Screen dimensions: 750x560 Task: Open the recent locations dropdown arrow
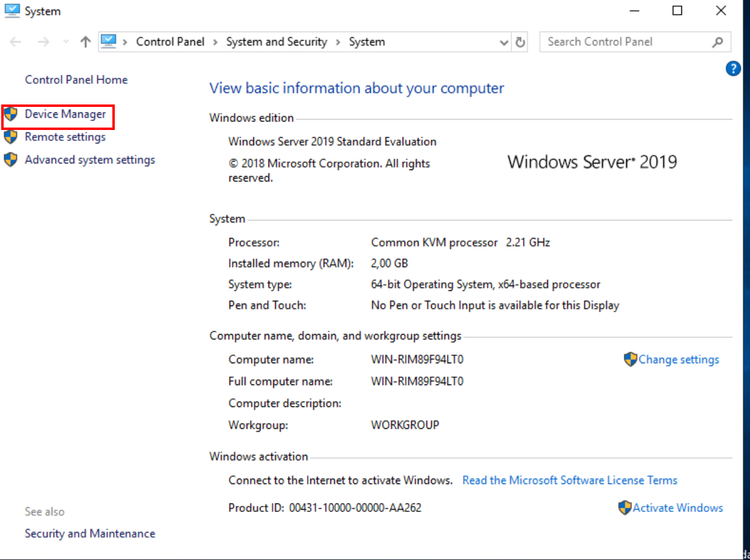tap(66, 42)
